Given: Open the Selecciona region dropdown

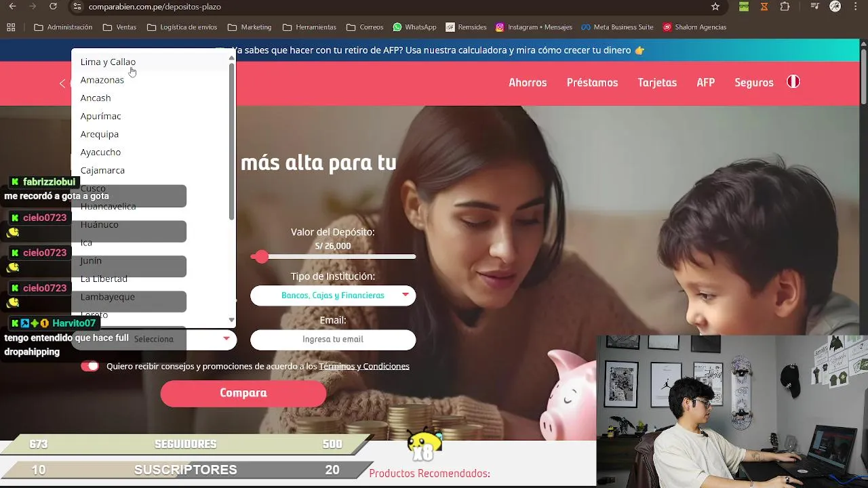Looking at the screenshot, I should (154, 339).
